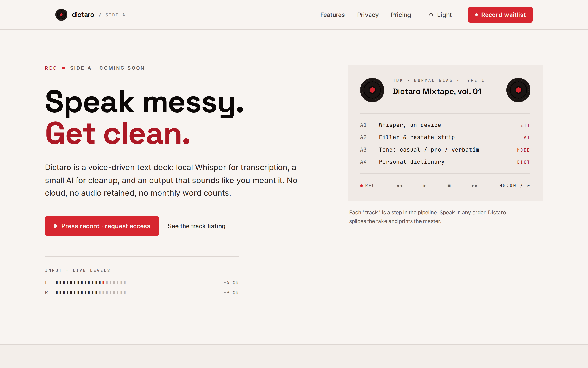Click the SIDE A · COMING SOON label
588x368 pixels.
[107, 68]
